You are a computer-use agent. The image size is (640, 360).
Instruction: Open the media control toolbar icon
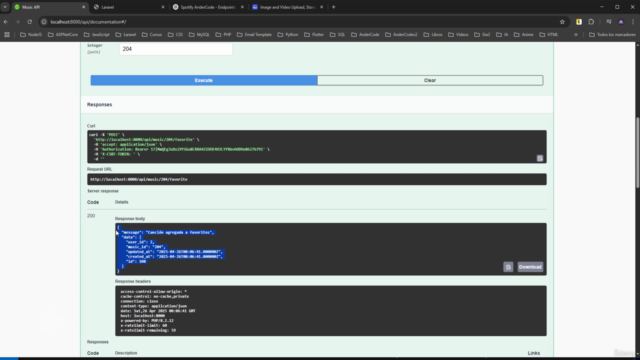[x=609, y=22]
